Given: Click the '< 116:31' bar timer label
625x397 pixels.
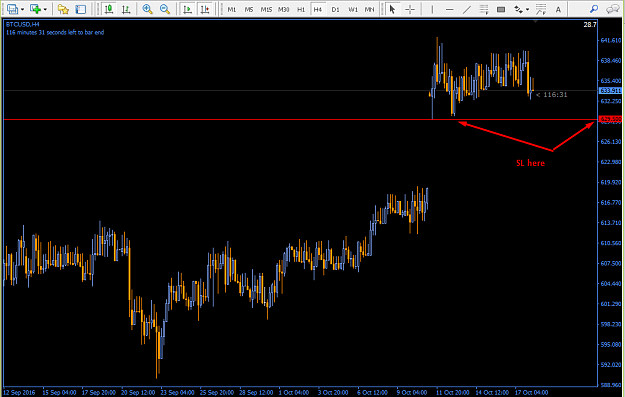Looking at the screenshot, I should click(551, 94).
